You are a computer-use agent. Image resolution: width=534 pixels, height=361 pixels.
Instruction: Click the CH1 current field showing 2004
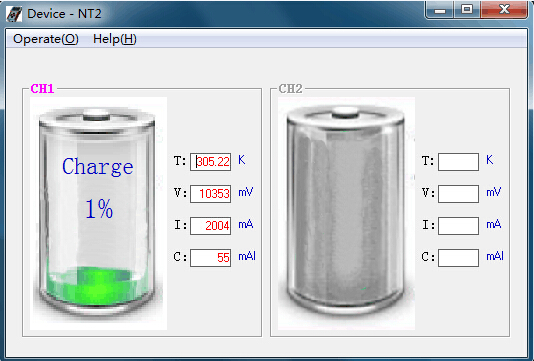click(210, 226)
